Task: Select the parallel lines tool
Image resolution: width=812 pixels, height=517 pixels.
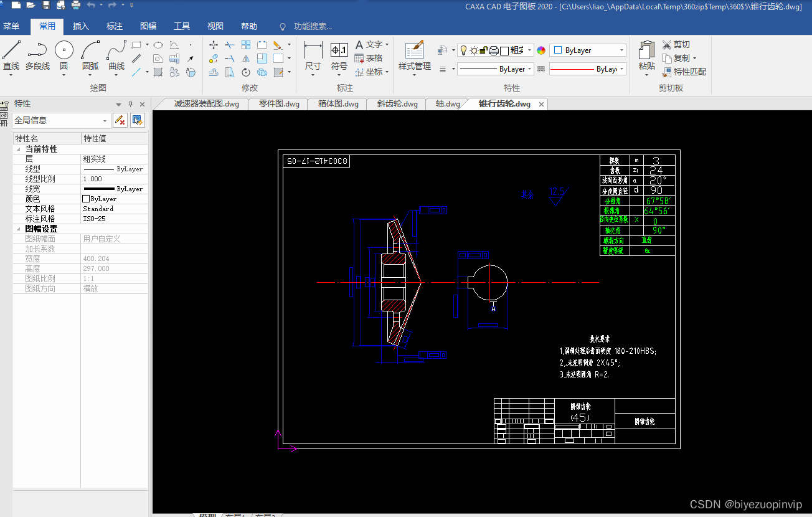Action: point(136,59)
